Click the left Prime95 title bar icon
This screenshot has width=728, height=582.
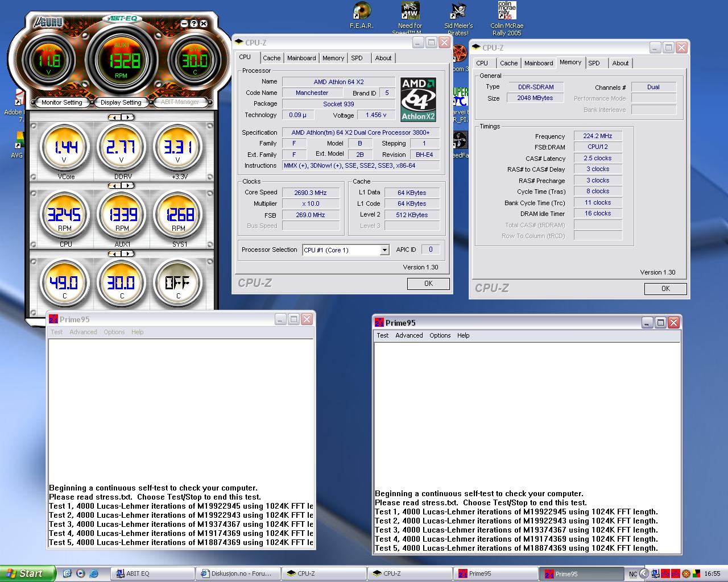pyautogui.click(x=53, y=319)
